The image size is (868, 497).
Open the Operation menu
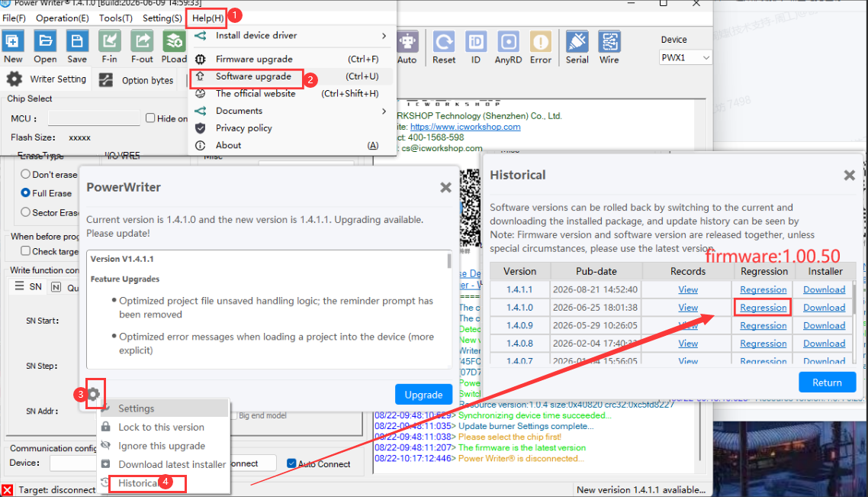62,18
